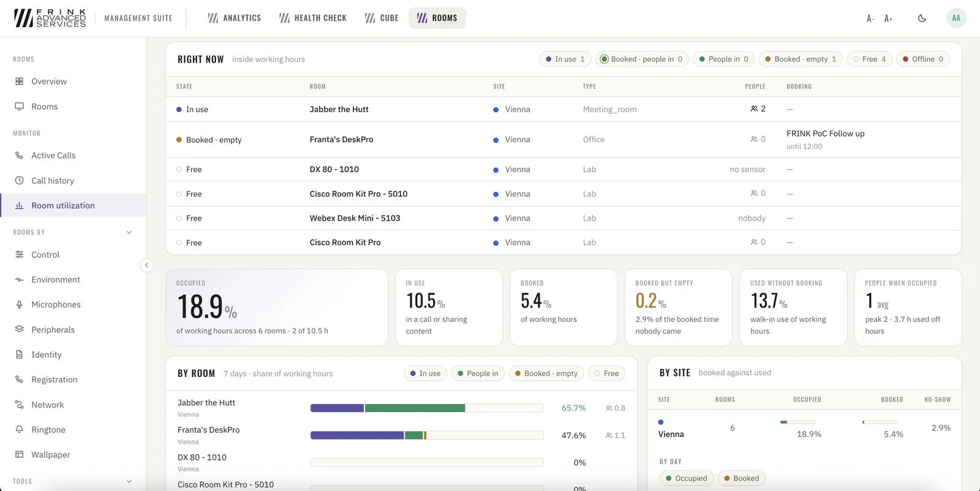Toggle the 'Free 4' status filter
This screenshot has height=491, width=980.
click(869, 59)
